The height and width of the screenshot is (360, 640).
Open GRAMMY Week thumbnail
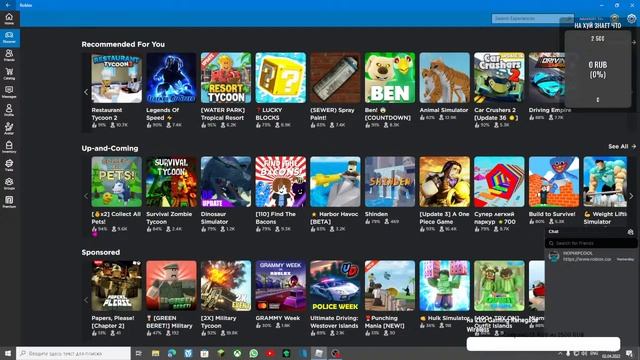(281, 286)
